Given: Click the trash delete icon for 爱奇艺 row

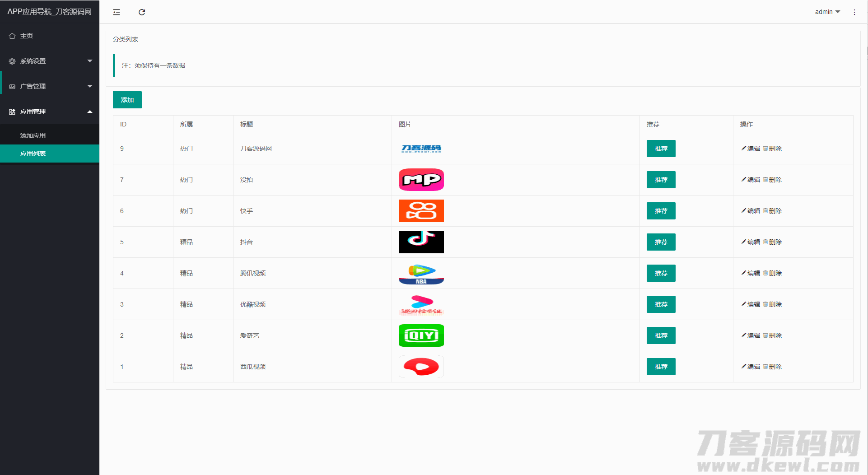Looking at the screenshot, I should [765, 335].
